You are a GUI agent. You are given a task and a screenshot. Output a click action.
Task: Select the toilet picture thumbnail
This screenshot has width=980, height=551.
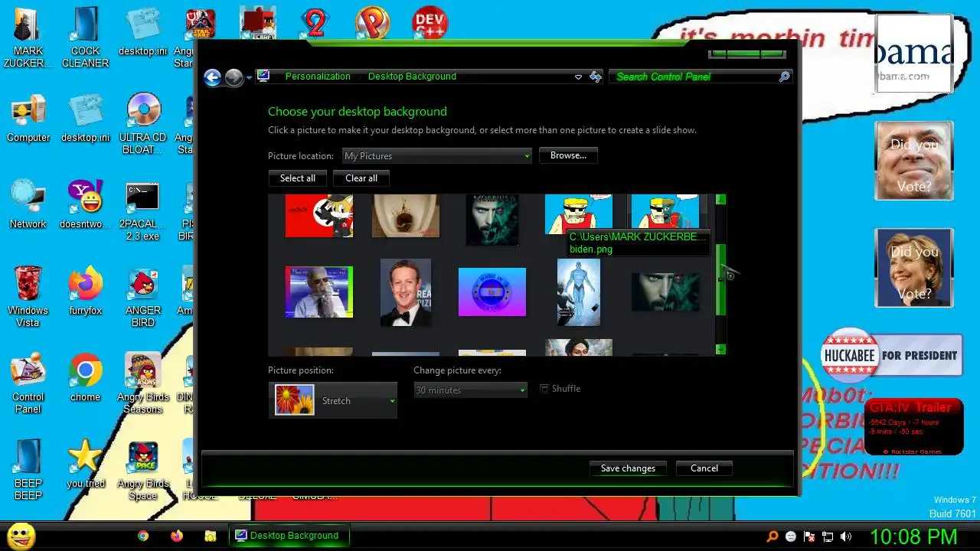(x=406, y=215)
